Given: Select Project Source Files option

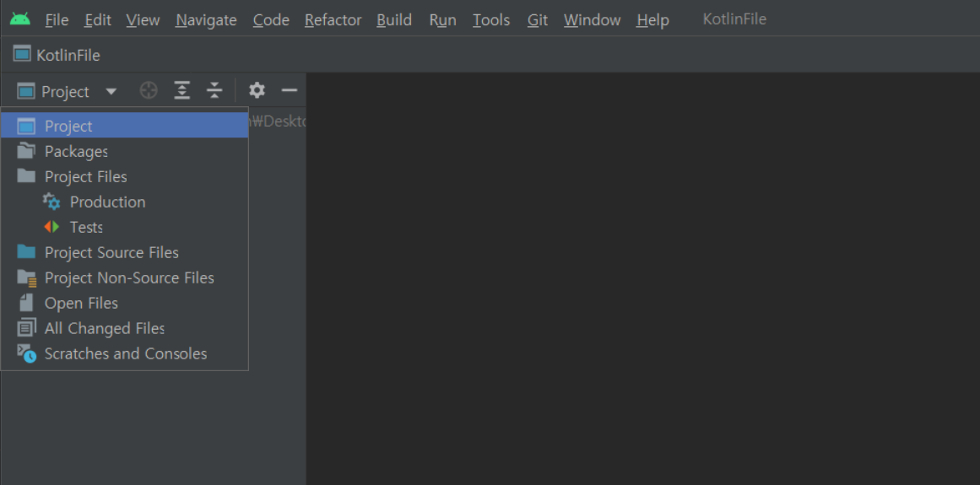Looking at the screenshot, I should click(x=125, y=252).
